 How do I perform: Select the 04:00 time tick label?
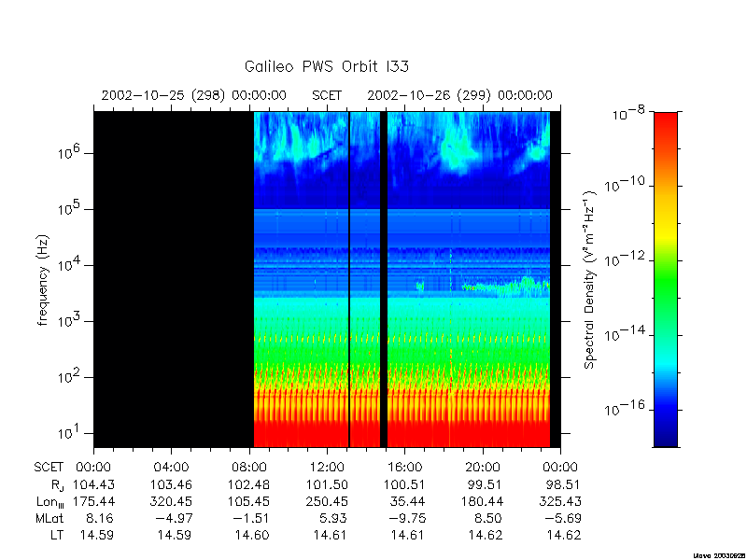[x=171, y=468]
